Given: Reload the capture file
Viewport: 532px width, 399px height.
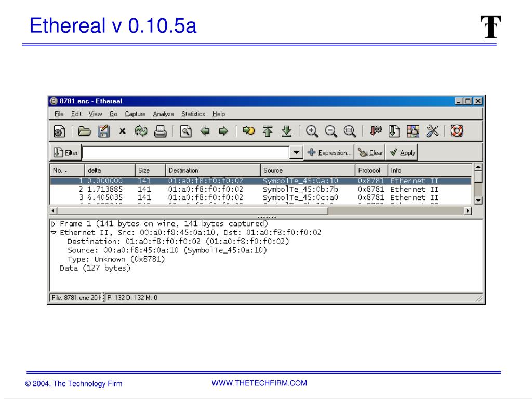Looking at the screenshot, I should coord(141,131).
